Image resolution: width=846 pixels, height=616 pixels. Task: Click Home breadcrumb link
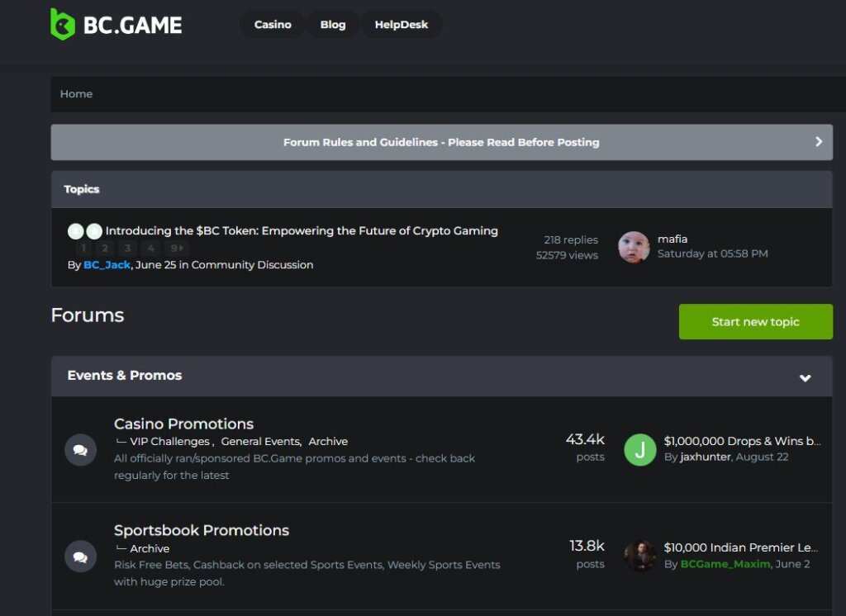point(76,94)
